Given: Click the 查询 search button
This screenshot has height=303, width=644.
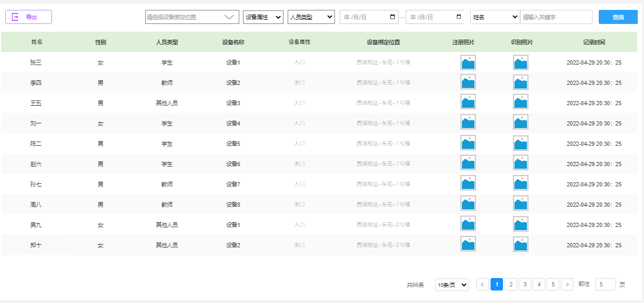Looking at the screenshot, I should click(x=618, y=17).
